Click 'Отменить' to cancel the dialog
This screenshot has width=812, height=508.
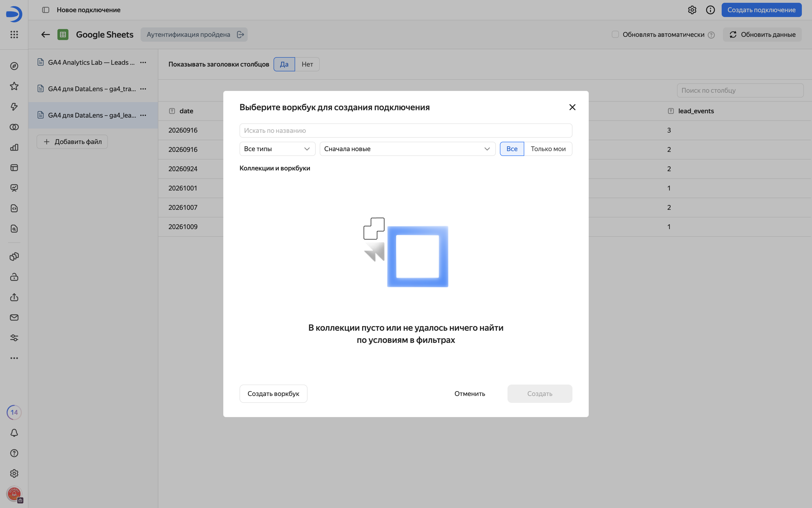[469, 393]
